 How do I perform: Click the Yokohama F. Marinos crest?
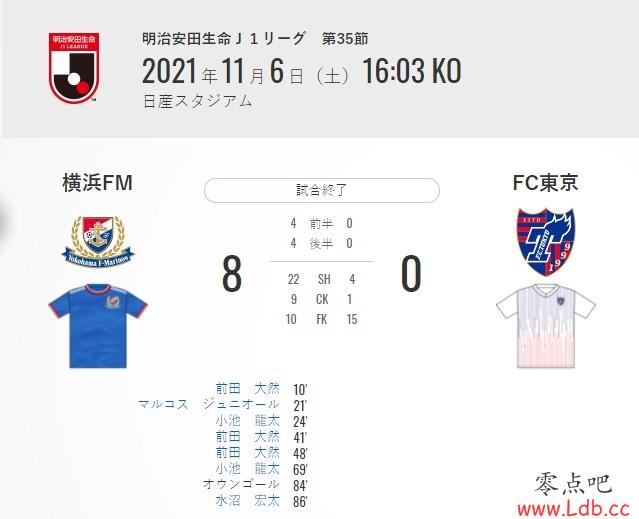(98, 242)
